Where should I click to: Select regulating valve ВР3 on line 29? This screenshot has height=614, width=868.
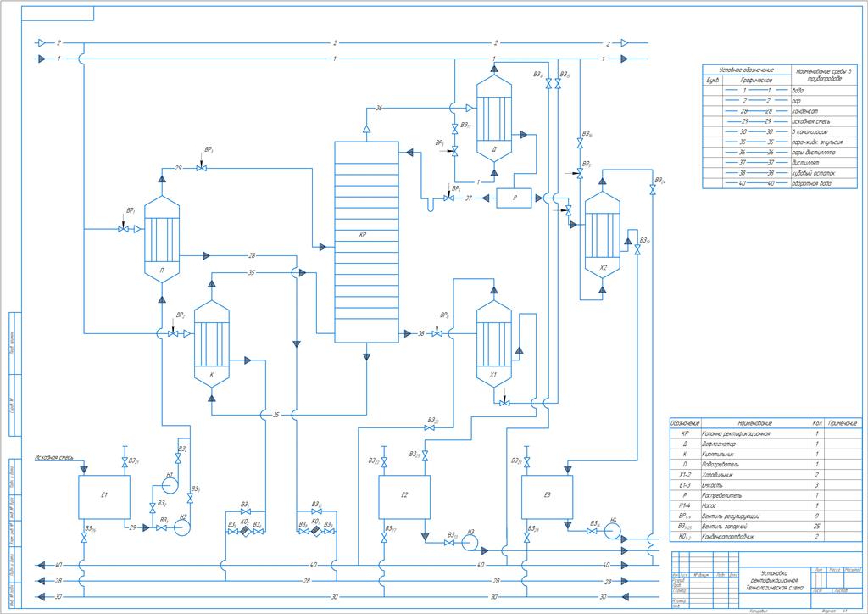pyautogui.click(x=202, y=168)
